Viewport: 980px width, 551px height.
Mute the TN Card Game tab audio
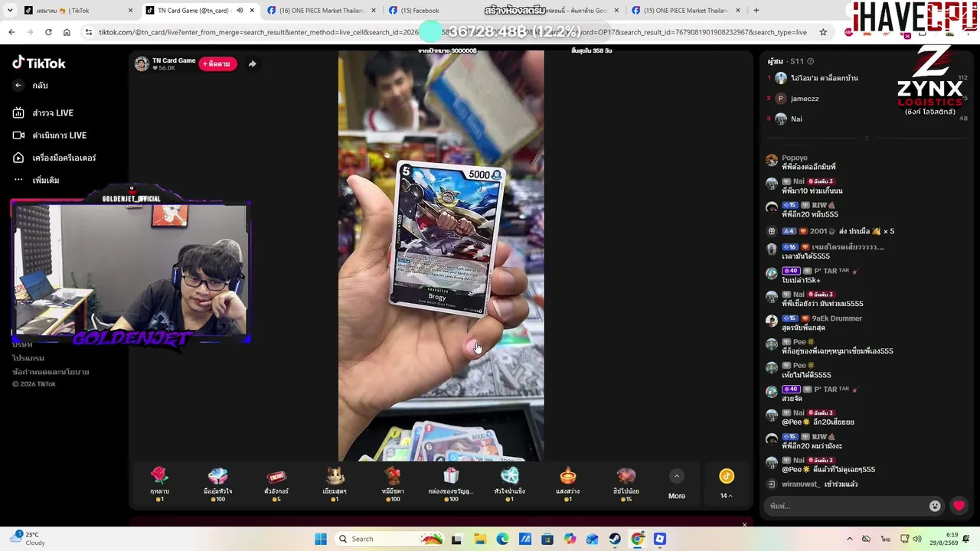(239, 10)
